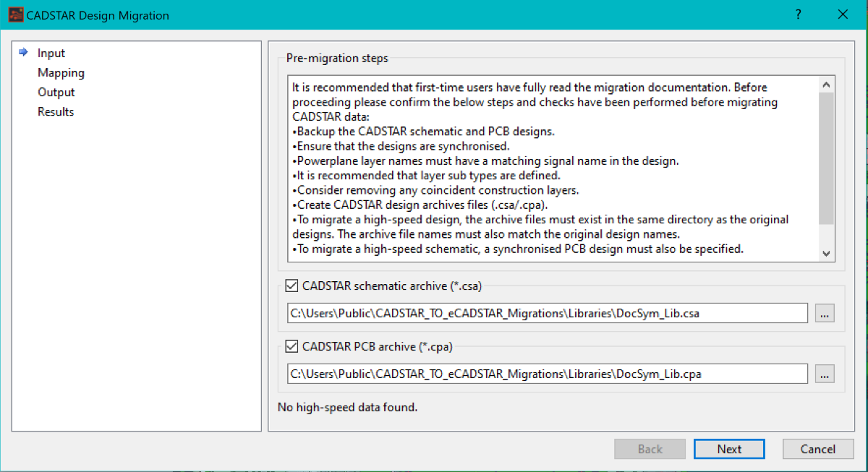Focus the PCB archive .cpa path field
The height and width of the screenshot is (472, 868).
click(x=547, y=374)
